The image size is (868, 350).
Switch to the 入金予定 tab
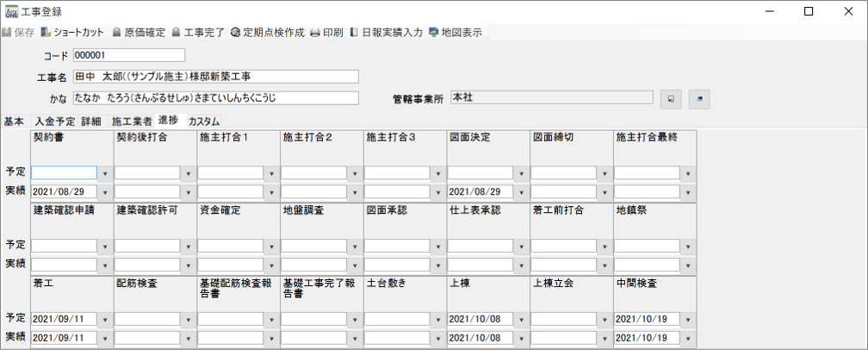tap(53, 122)
